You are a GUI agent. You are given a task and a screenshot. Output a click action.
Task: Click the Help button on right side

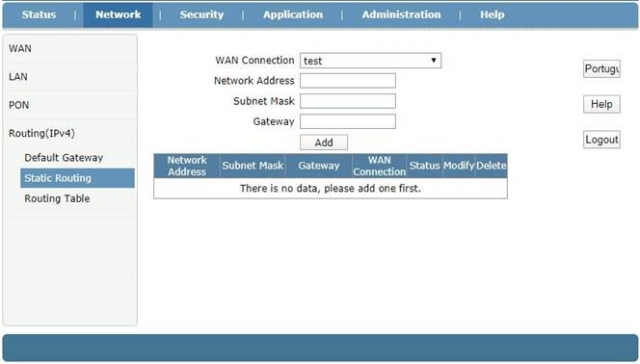[601, 104]
